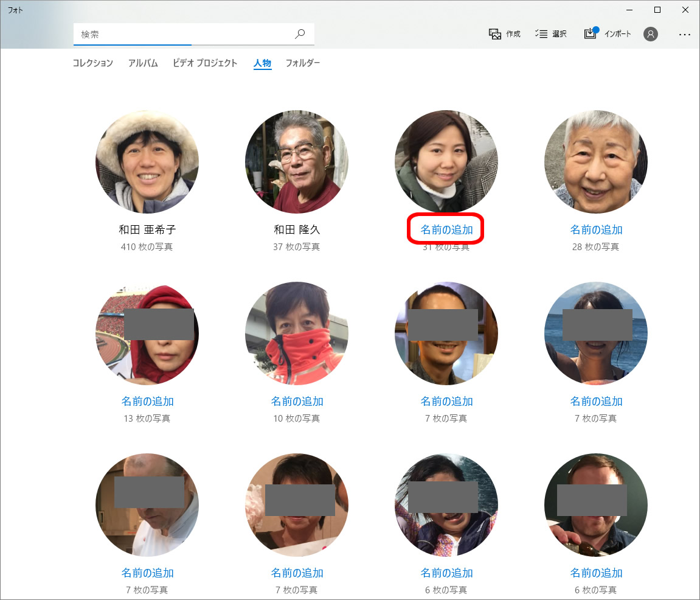Screen dimensions: 700x600
Task: Switch to the フォルダー tab
Action: (302, 63)
